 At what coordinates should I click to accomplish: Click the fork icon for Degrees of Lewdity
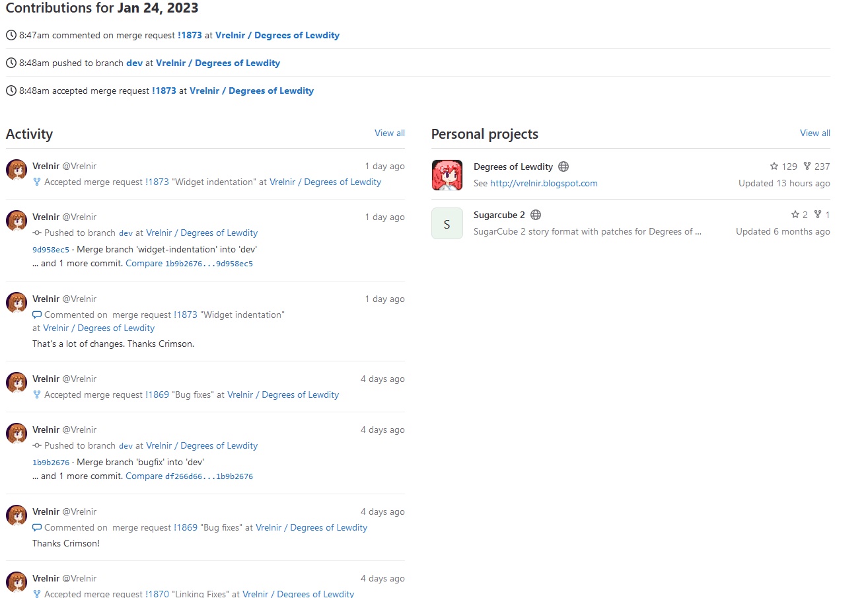tap(807, 167)
